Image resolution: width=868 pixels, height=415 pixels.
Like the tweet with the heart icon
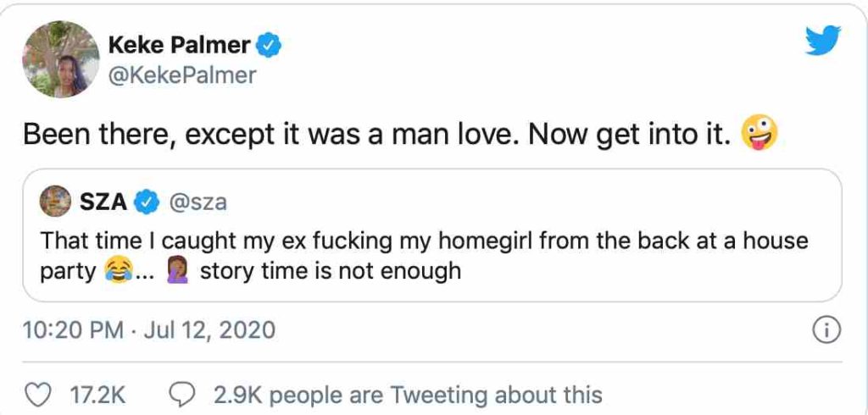[x=36, y=394]
